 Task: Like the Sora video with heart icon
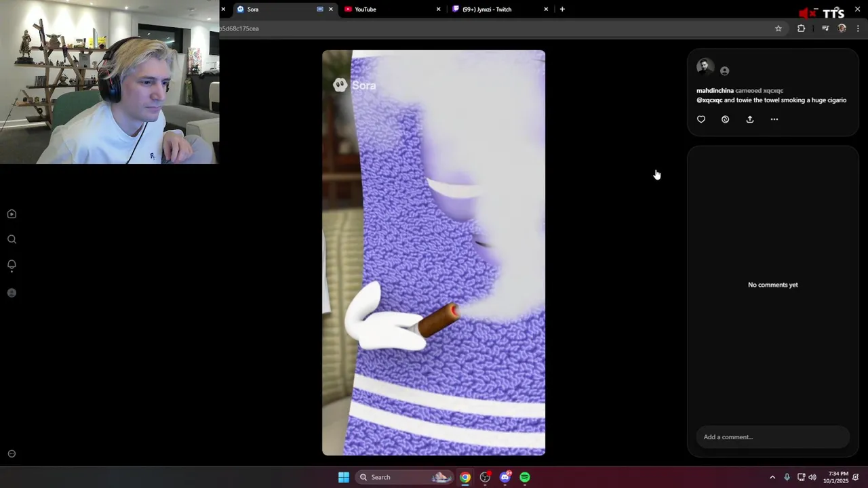[701, 119]
